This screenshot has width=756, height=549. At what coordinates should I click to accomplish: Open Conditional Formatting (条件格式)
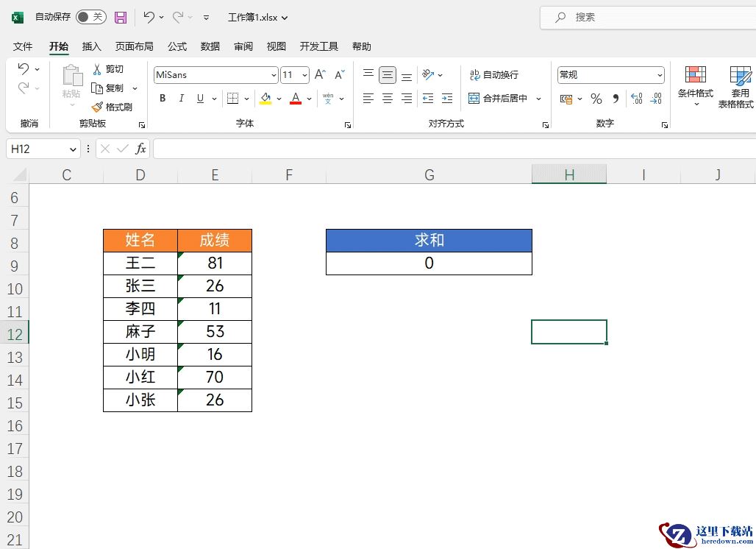click(x=696, y=86)
